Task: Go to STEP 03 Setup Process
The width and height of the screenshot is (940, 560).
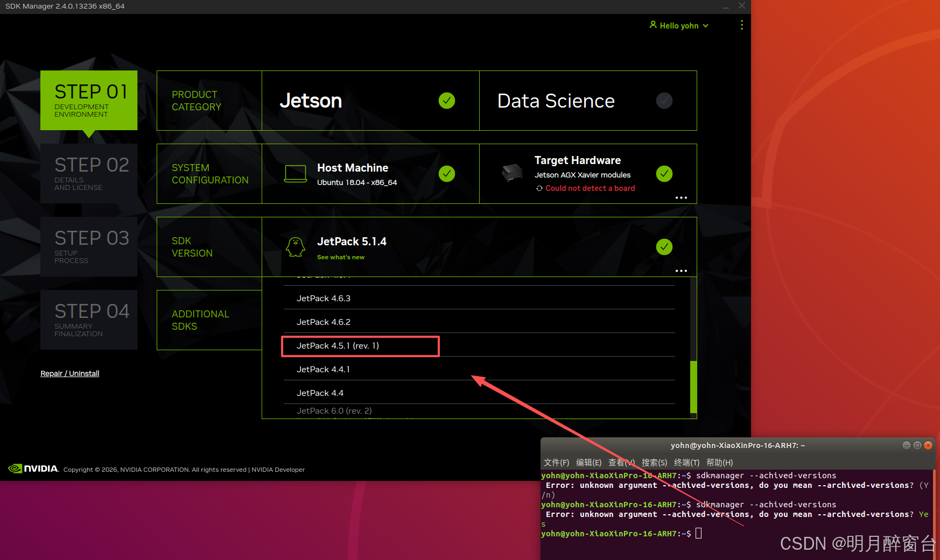Action: click(89, 246)
